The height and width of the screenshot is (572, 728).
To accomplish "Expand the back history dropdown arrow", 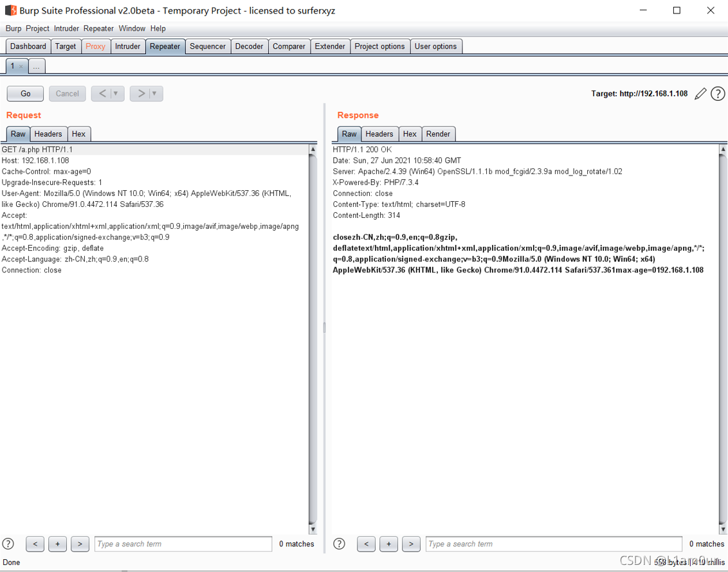I will 116,94.
